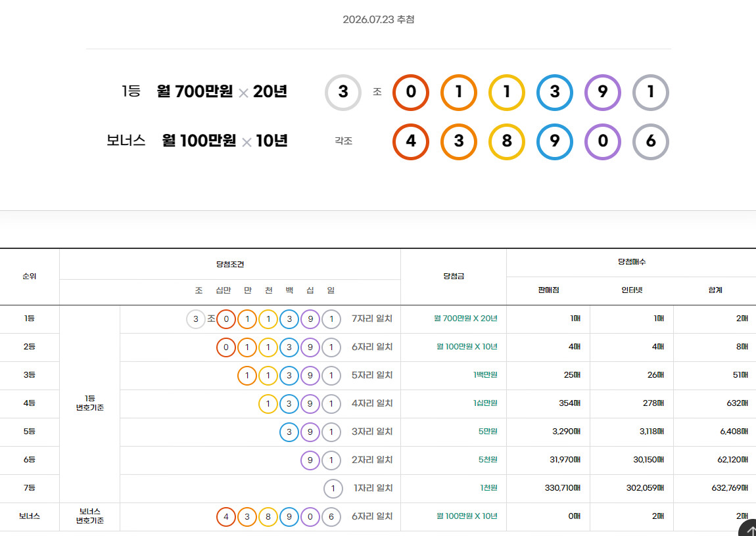Click the purple 9 ball in top 1등 numbers
The width and height of the screenshot is (756, 536).
(x=603, y=93)
